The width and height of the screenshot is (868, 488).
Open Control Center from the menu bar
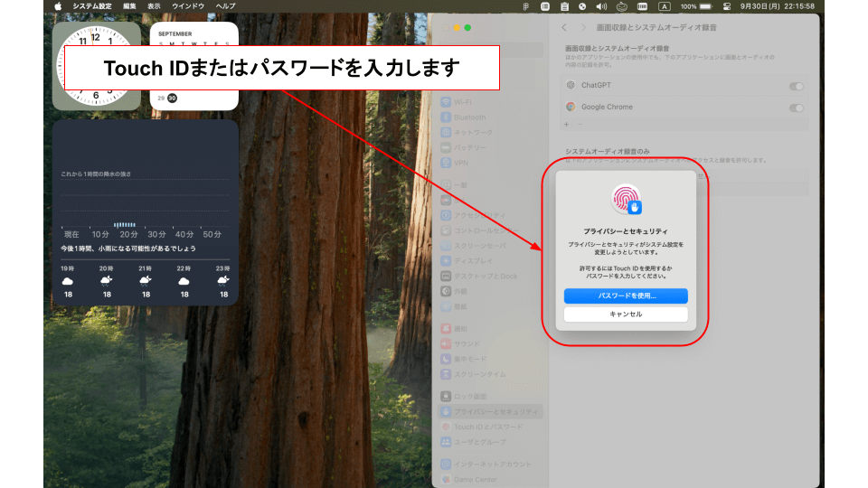[726, 6]
